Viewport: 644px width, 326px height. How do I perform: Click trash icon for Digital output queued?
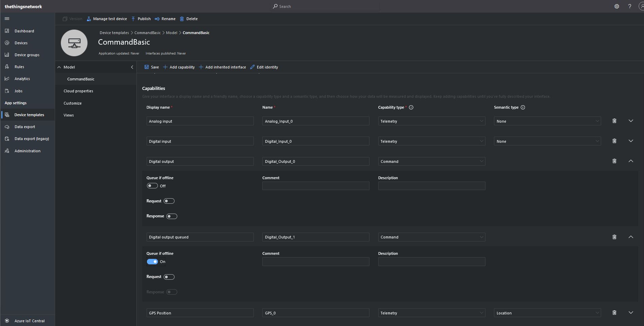click(x=614, y=237)
